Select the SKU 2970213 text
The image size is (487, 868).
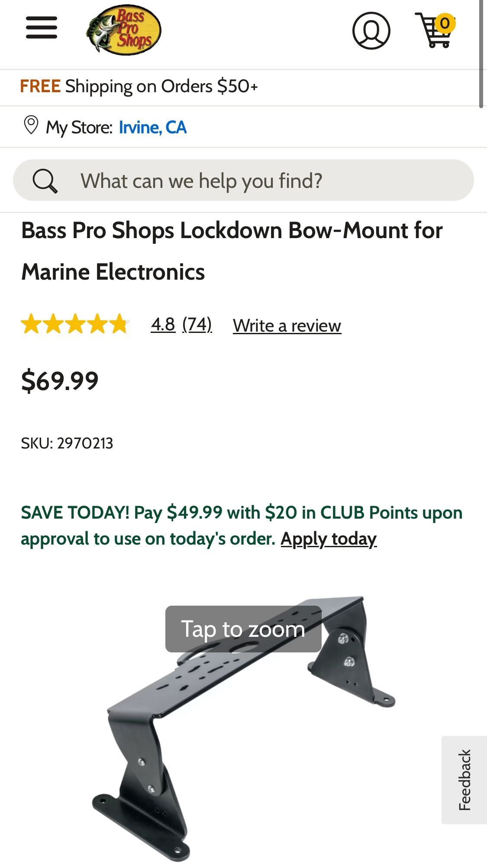click(x=67, y=443)
